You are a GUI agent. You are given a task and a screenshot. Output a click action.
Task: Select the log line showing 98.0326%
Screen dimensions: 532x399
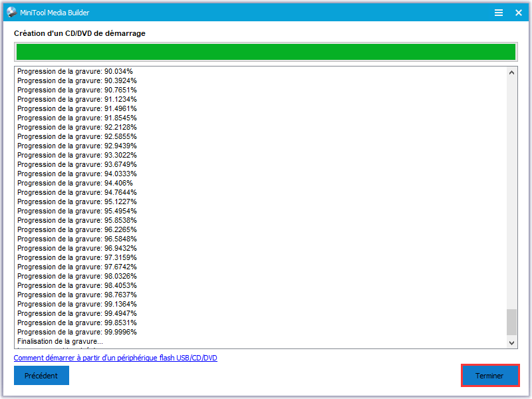77,276
